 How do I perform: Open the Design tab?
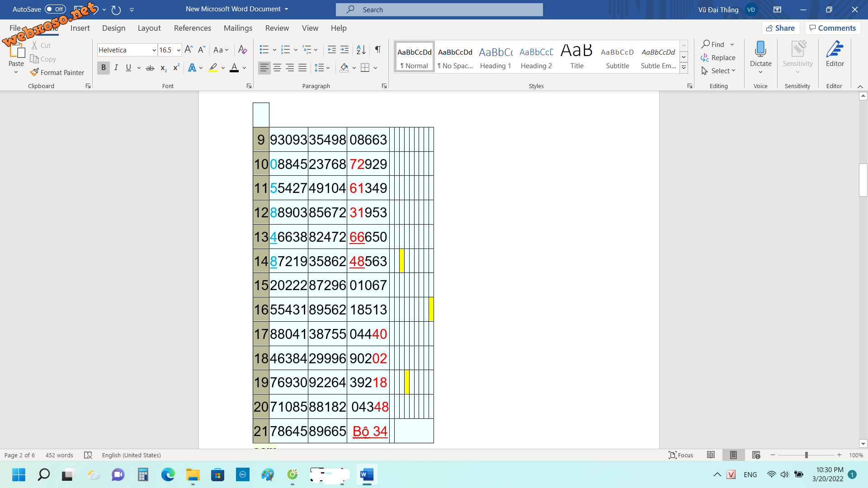click(x=113, y=28)
